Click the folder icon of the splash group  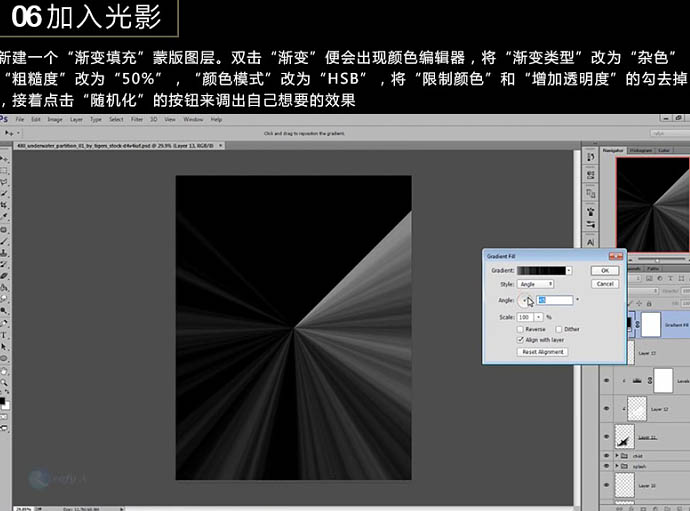pyautogui.click(x=622, y=467)
